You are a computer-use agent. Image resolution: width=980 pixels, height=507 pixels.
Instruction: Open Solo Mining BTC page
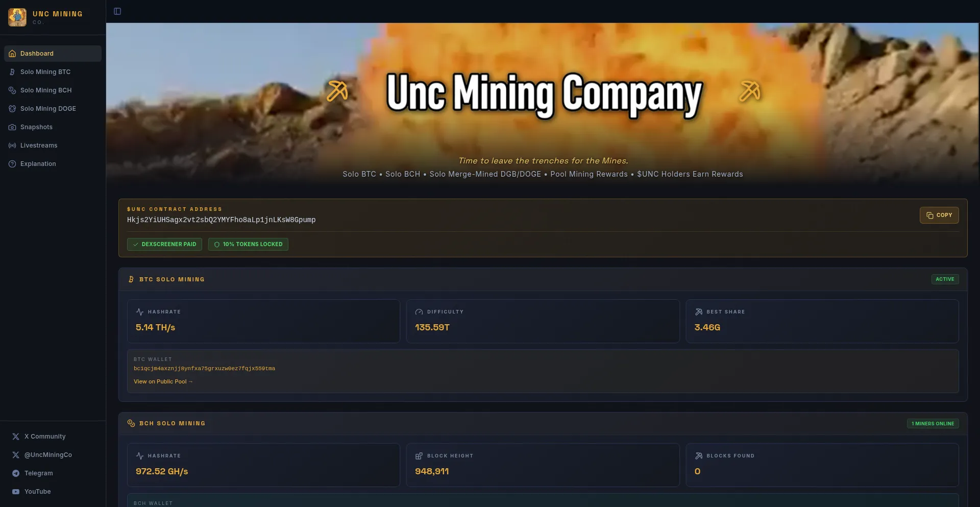pos(53,72)
